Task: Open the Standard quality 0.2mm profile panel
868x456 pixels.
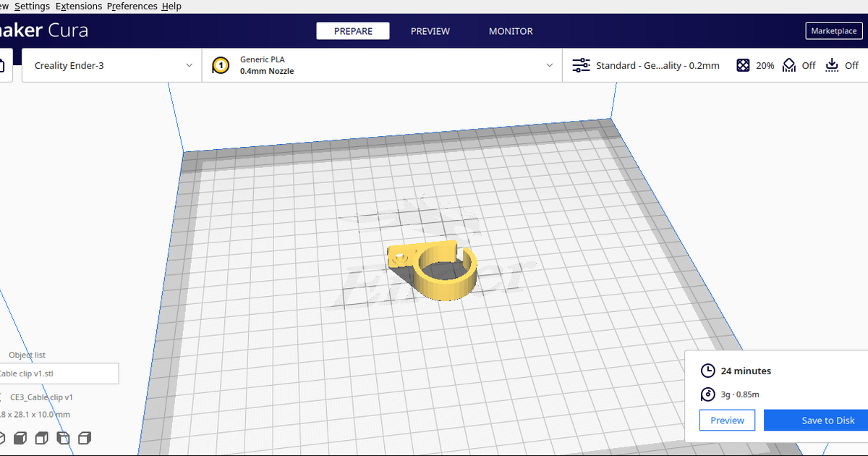Action: pos(657,65)
